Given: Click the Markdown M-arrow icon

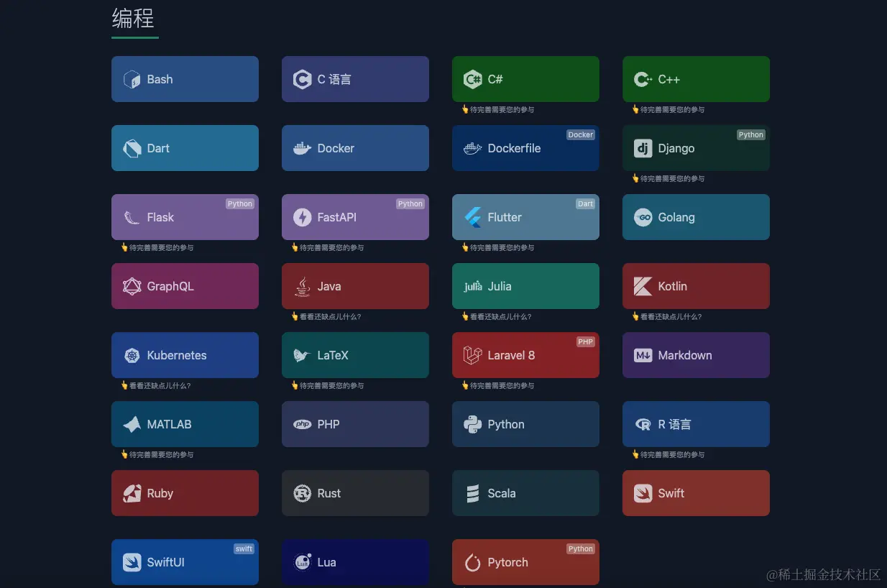Looking at the screenshot, I should coord(643,355).
